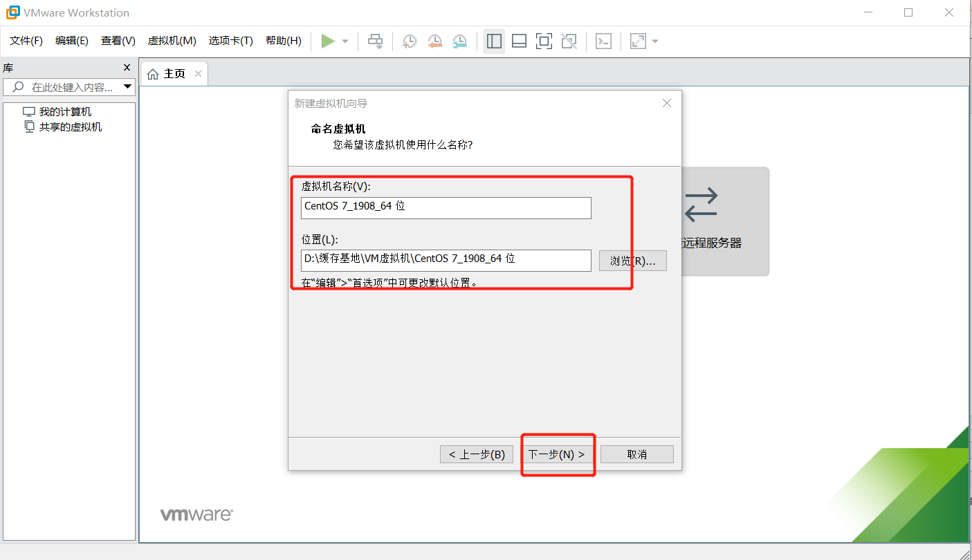Open the 文件(F) menu
972x560 pixels.
pos(26,41)
